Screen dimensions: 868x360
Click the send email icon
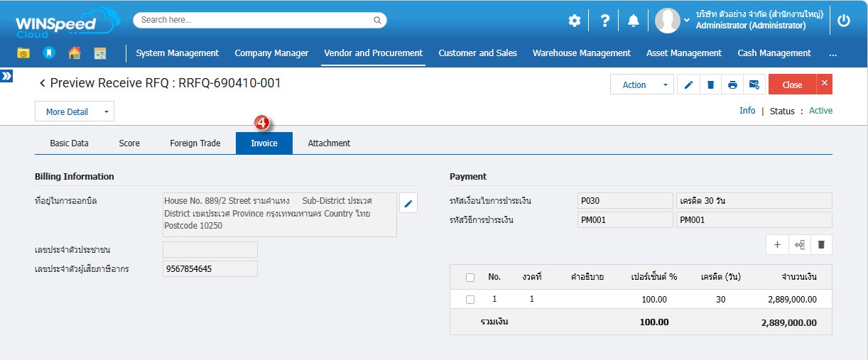754,84
